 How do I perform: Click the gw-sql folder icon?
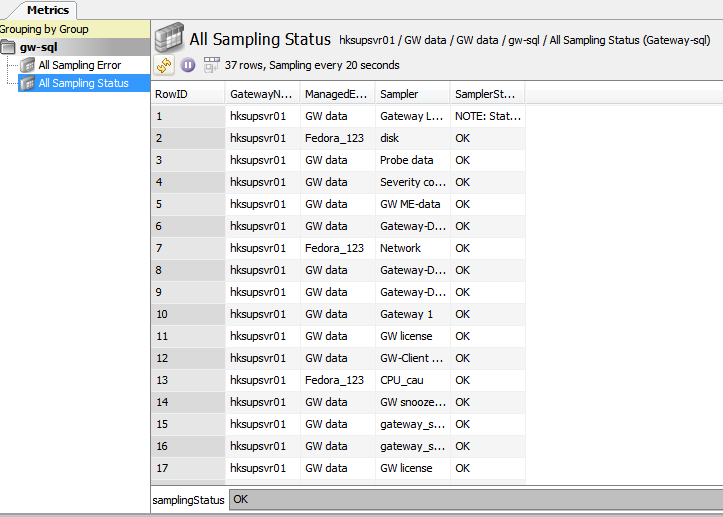pyautogui.click(x=8, y=47)
